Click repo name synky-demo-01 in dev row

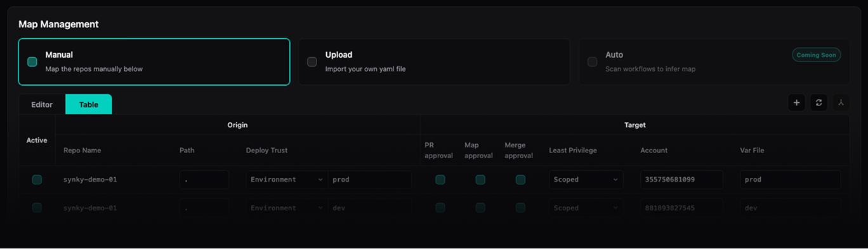pos(90,208)
